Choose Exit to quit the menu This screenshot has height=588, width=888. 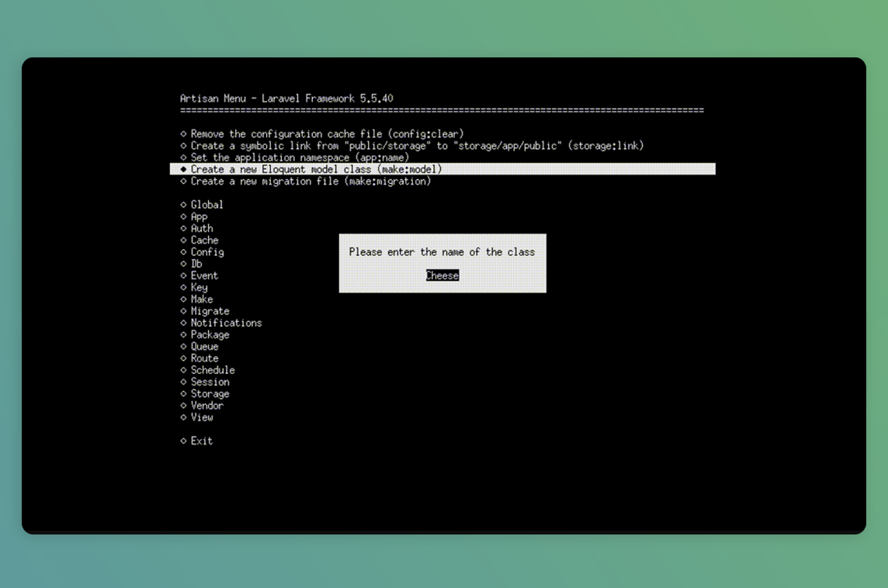[x=196, y=441]
